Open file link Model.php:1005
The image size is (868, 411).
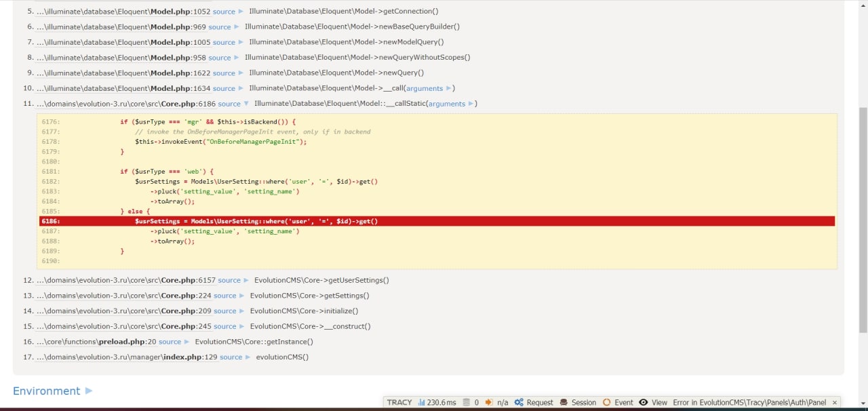coord(123,42)
